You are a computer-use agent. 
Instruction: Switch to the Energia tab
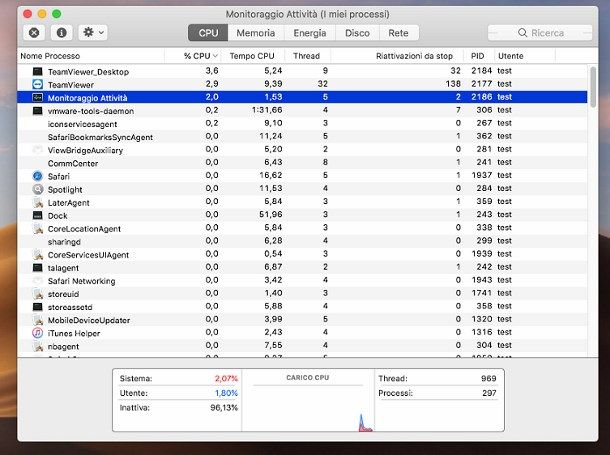[310, 33]
